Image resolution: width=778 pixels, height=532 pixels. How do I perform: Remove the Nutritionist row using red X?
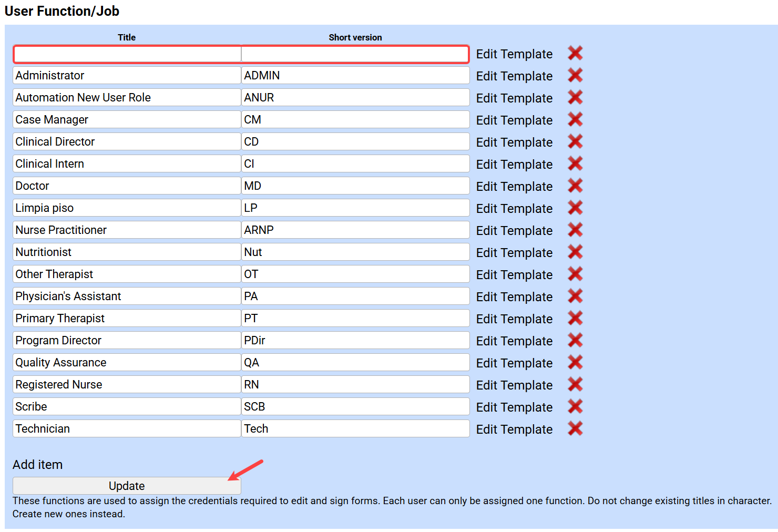(575, 252)
